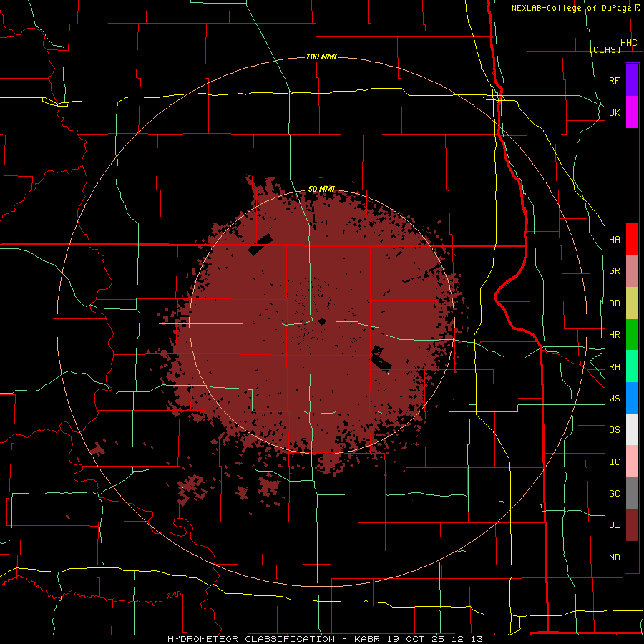The width and height of the screenshot is (644, 644).
Task: Click the RA bright green legend swatch
Action: (x=632, y=366)
